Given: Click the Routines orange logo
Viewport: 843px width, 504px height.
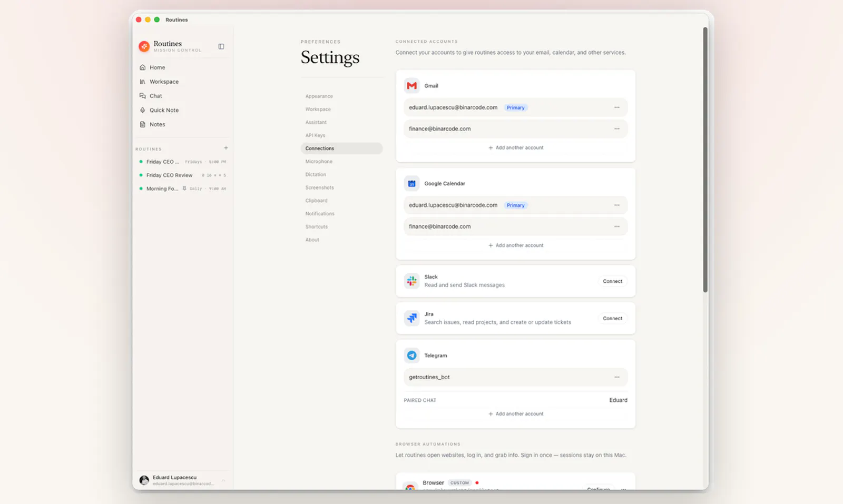Looking at the screenshot, I should click(144, 46).
